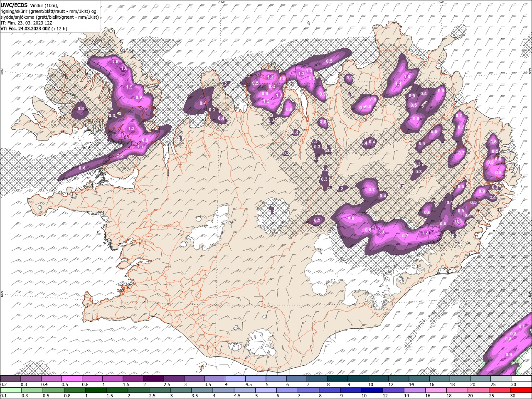Click the 3.5 label on the green rain scale
532x399 pixels.
(x=195, y=396)
